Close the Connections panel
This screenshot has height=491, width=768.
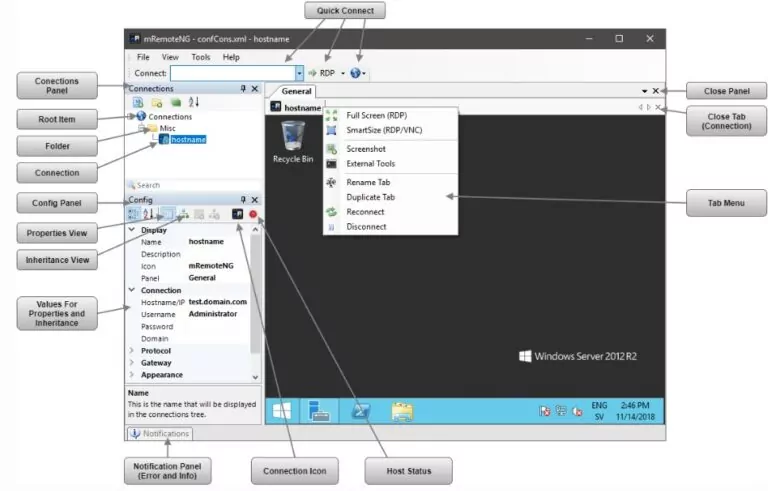255,88
